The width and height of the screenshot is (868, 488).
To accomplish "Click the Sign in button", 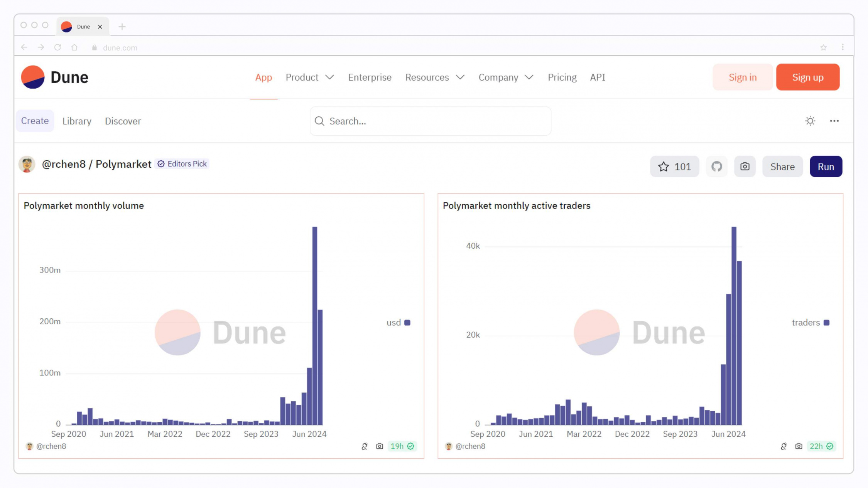I will (743, 77).
